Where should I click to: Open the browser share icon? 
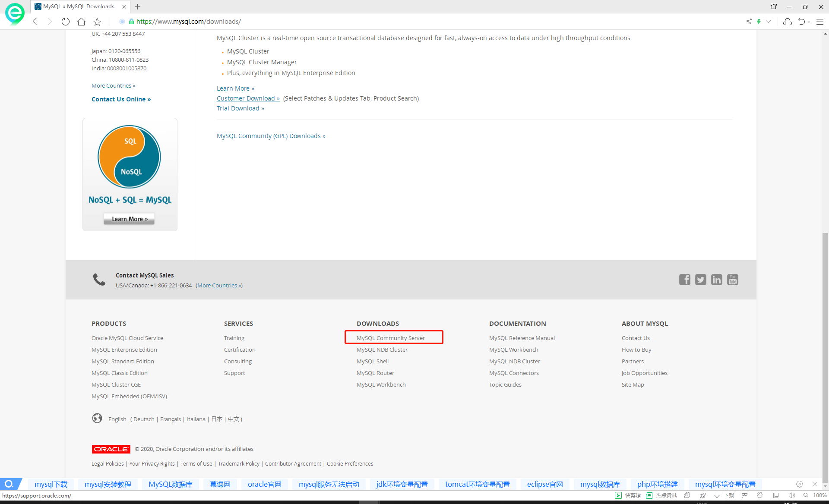click(749, 21)
